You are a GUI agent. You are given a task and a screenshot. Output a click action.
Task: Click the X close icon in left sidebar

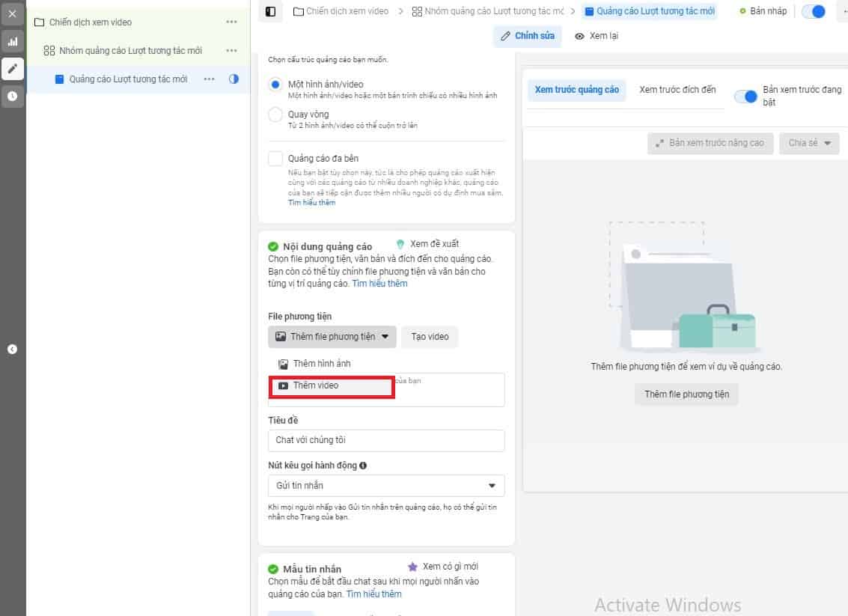click(x=12, y=13)
